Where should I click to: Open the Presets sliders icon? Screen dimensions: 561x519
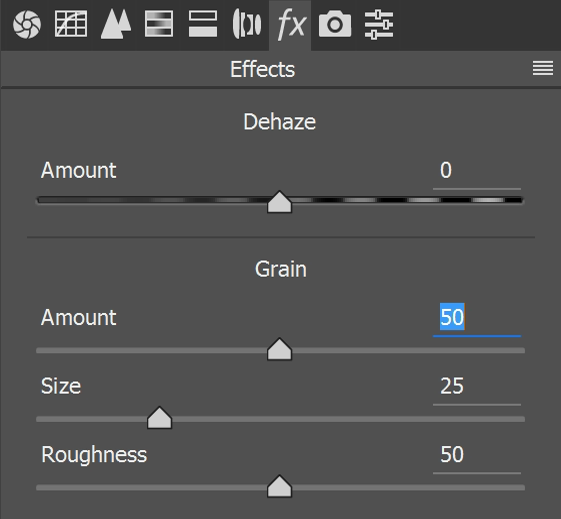[x=379, y=24]
